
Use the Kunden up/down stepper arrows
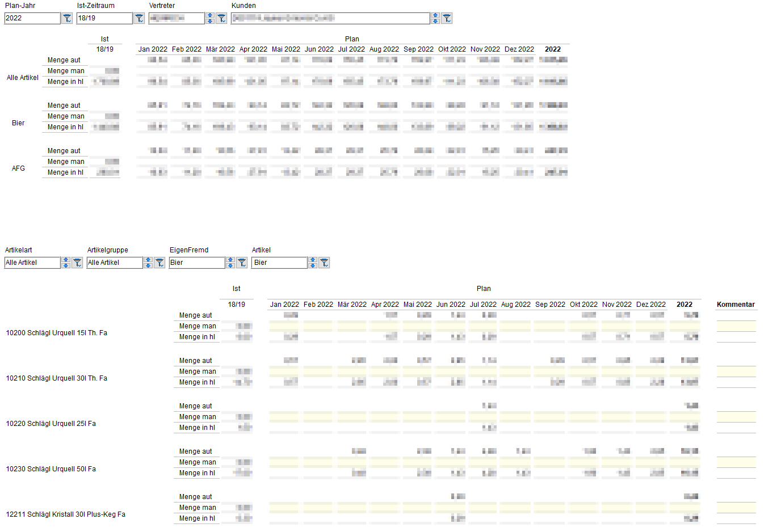coord(435,18)
